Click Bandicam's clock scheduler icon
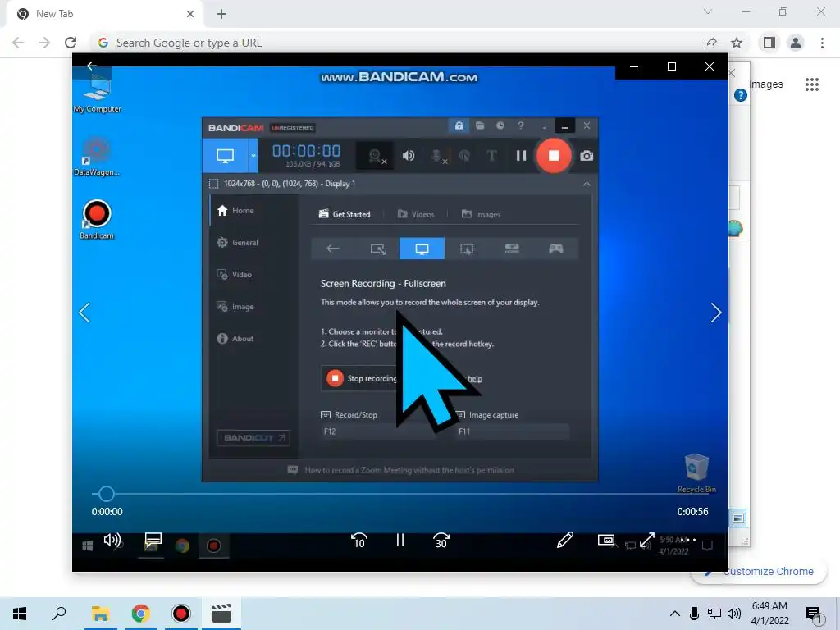Screen dimensions: 840x630 click(500, 126)
